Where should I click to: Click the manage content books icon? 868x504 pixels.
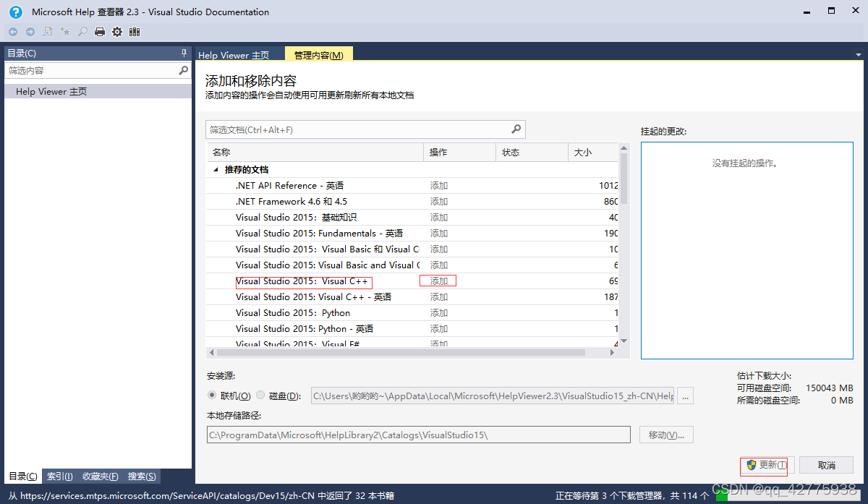pyautogui.click(x=135, y=32)
